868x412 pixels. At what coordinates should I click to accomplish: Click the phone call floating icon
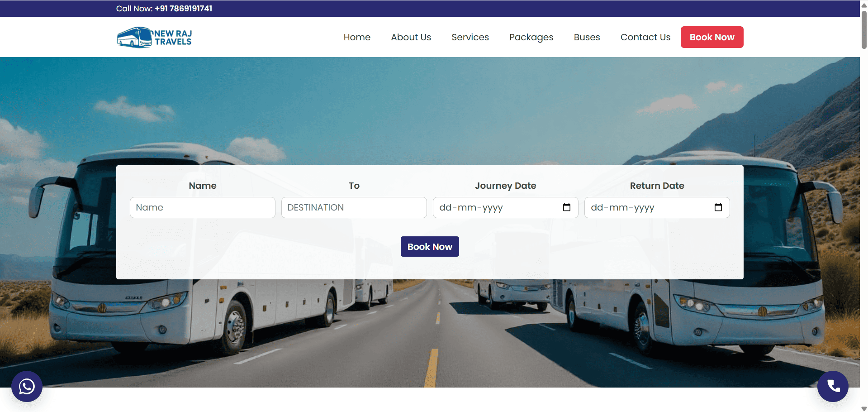pos(832,386)
